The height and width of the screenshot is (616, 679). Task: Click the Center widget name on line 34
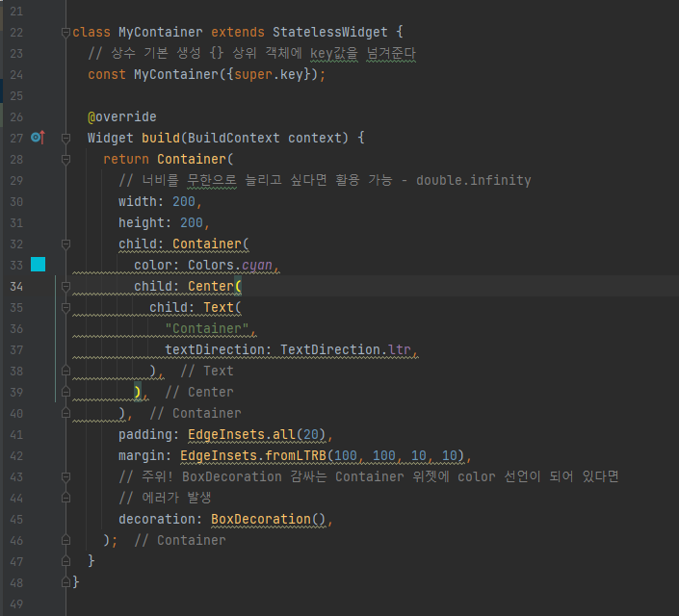[211, 286]
